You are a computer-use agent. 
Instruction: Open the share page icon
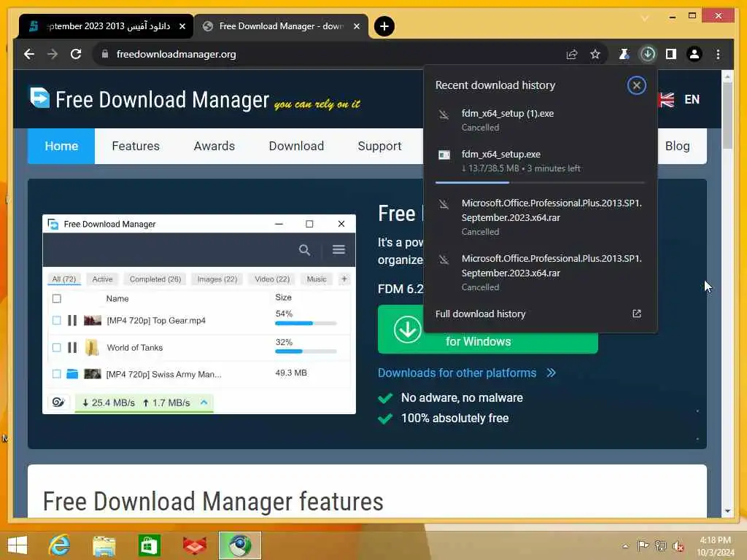[x=572, y=54]
